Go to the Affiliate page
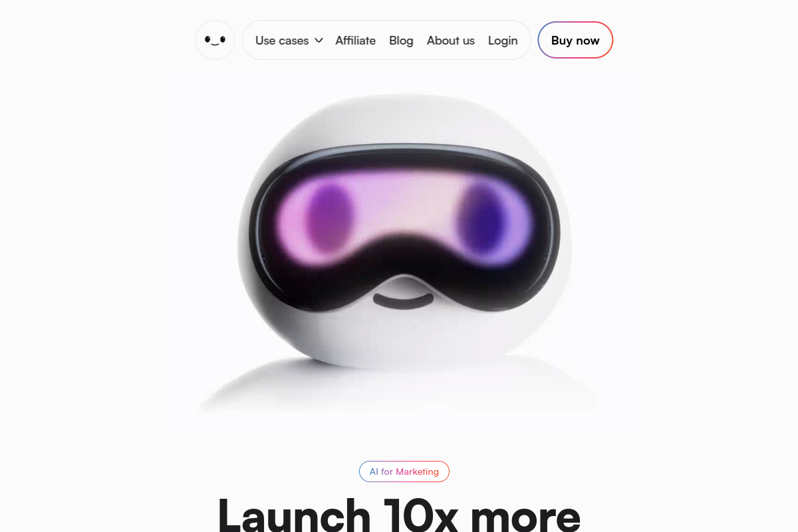This screenshot has height=532, width=798. point(355,41)
